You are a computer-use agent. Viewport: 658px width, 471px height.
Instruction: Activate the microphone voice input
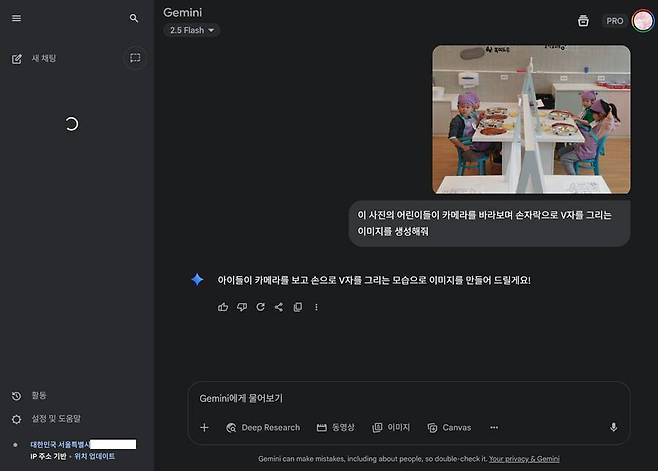pos(613,427)
